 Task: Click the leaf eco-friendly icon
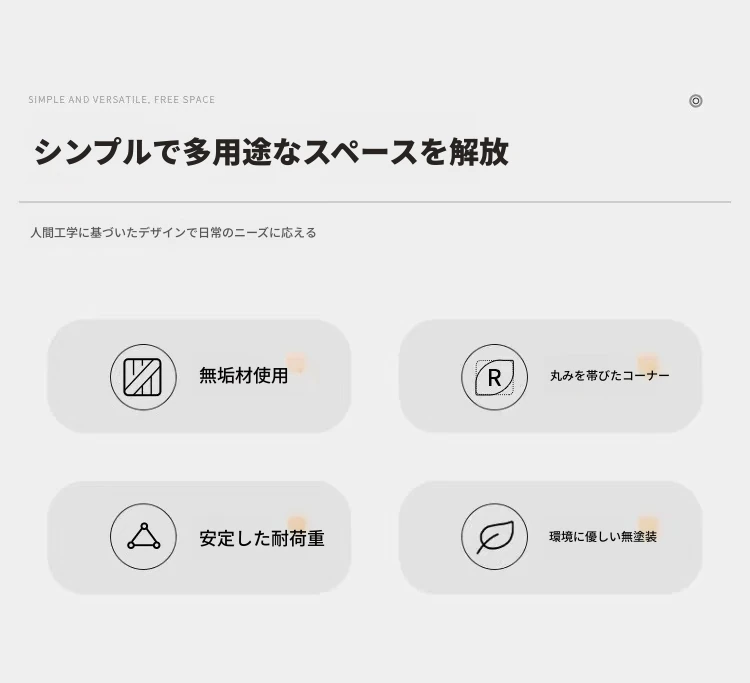click(x=495, y=536)
